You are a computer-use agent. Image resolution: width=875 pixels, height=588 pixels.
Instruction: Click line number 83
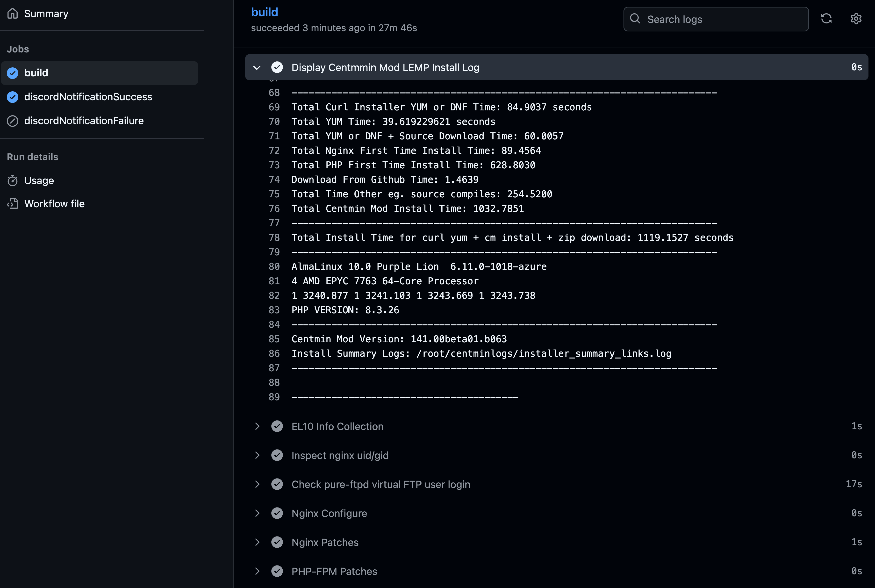click(274, 310)
